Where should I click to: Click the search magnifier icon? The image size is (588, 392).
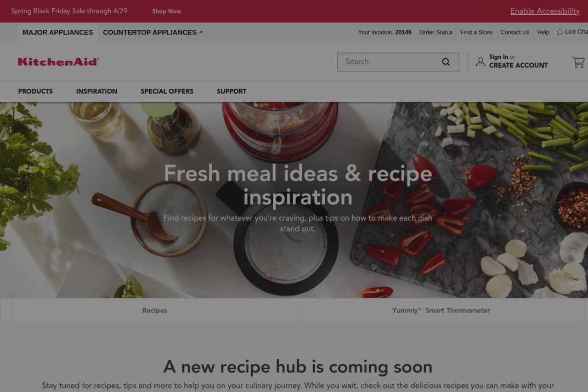click(x=446, y=62)
